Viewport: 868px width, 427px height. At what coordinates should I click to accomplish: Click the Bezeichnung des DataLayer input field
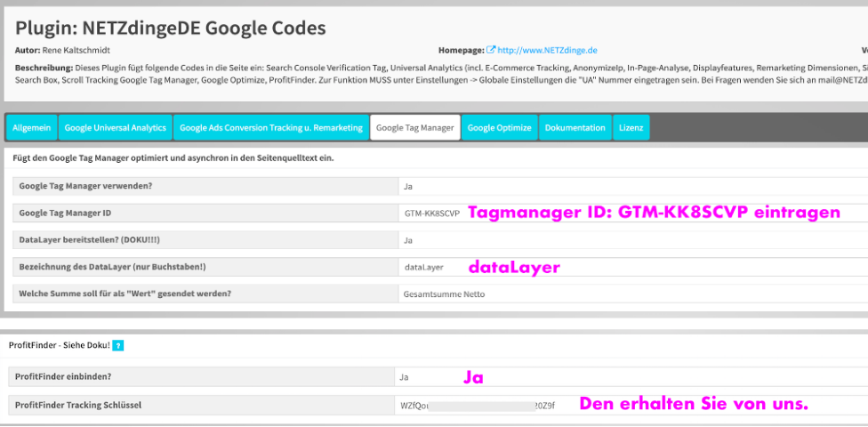click(x=632, y=267)
